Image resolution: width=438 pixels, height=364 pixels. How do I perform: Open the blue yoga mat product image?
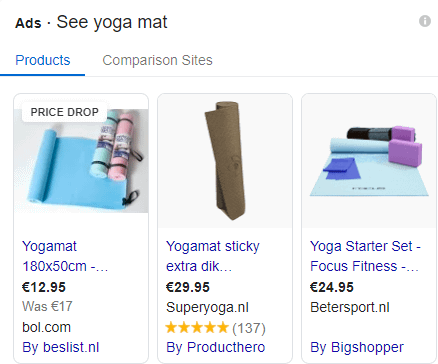click(81, 161)
